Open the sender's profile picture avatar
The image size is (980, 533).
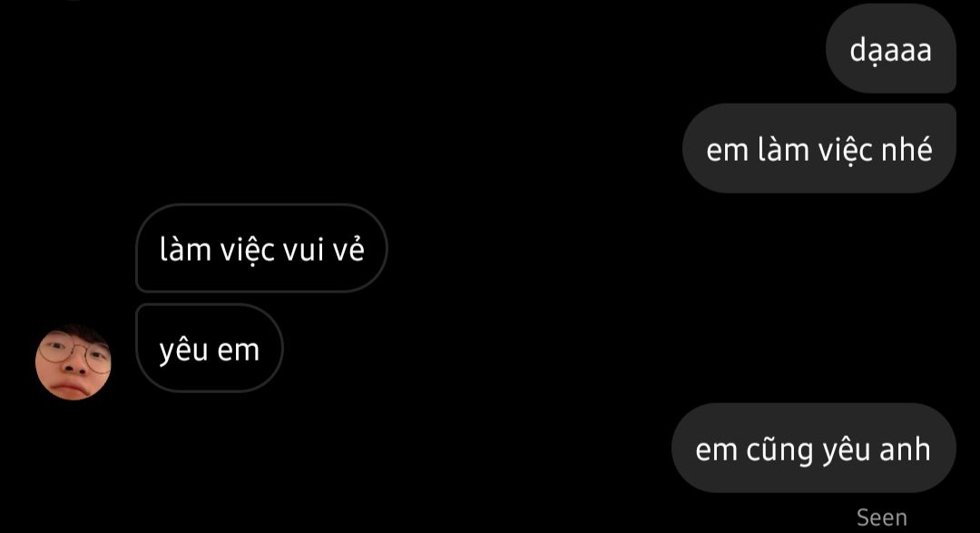pyautogui.click(x=73, y=362)
